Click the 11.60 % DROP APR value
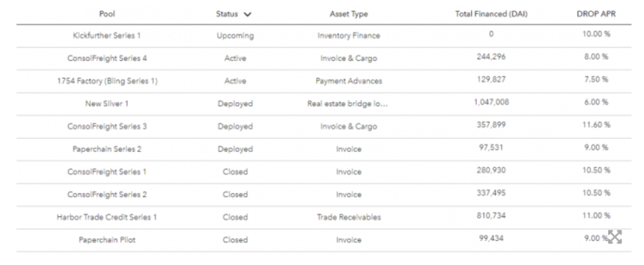This screenshot has width=644, height=265. tap(593, 125)
